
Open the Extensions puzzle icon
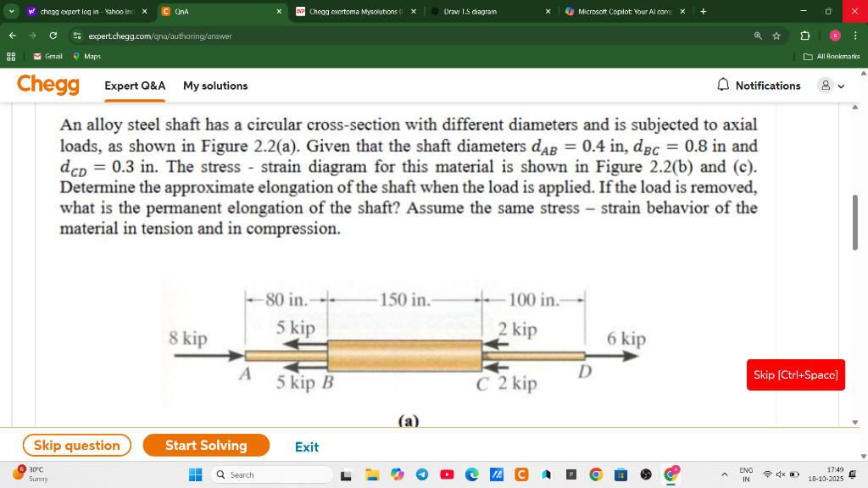[805, 36]
